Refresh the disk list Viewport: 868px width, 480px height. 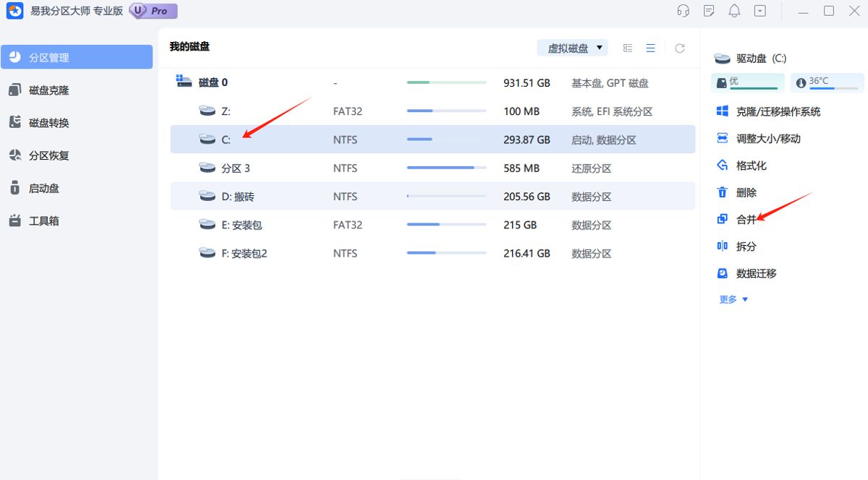tap(680, 48)
